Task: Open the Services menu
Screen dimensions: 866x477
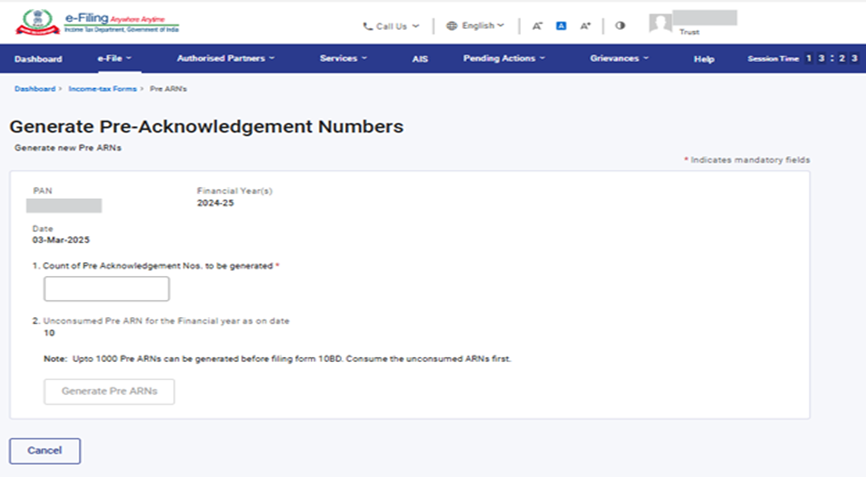Action: click(x=343, y=58)
